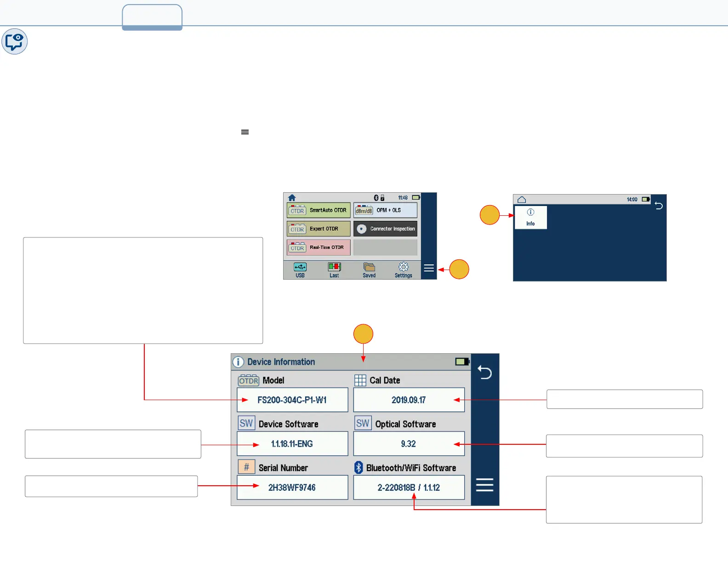Select the blank tab at page top
Image resolution: width=728 pixels, height=563 pixels.
[152, 17]
